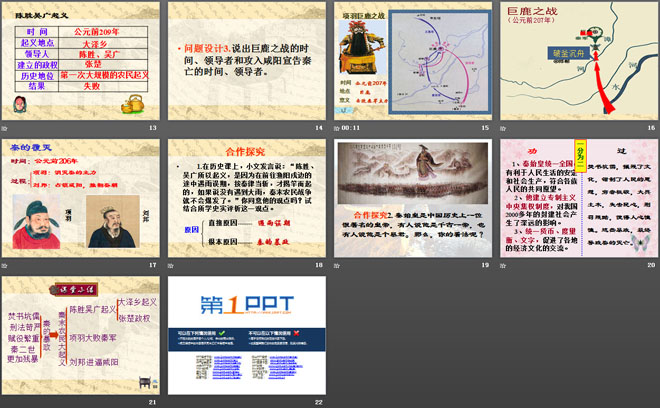This screenshot has height=408, width=660.
Task: Click the animation star under slide 17
Action: [4, 266]
